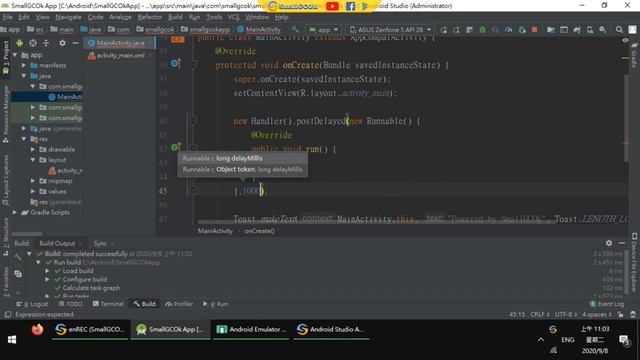640x360 pixels.
Task: Expand the drawable folder
Action: 33,149
